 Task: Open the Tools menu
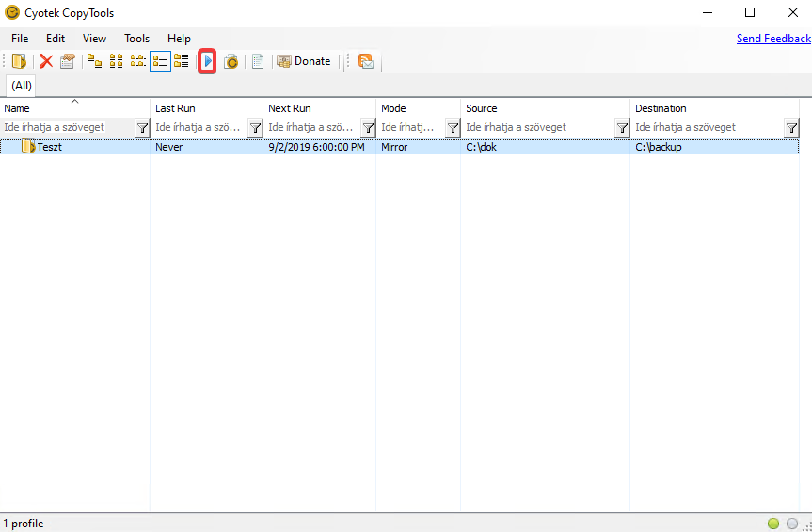coord(136,39)
